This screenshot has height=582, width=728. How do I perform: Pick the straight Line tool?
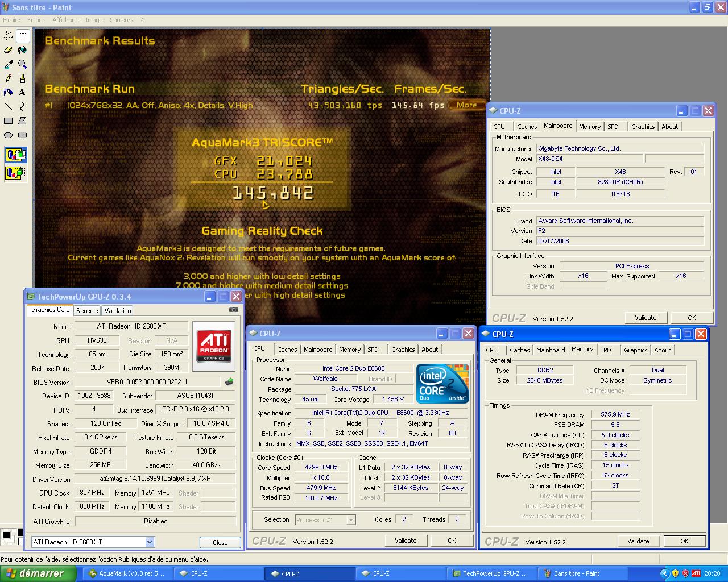point(9,106)
